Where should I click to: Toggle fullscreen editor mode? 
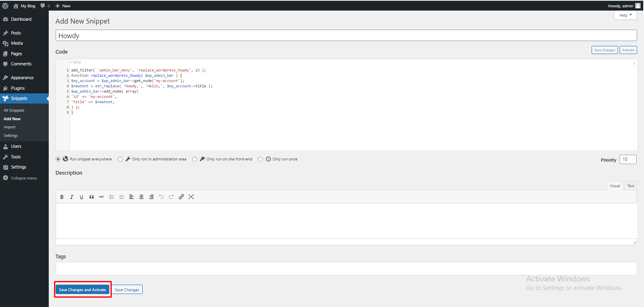point(191,197)
